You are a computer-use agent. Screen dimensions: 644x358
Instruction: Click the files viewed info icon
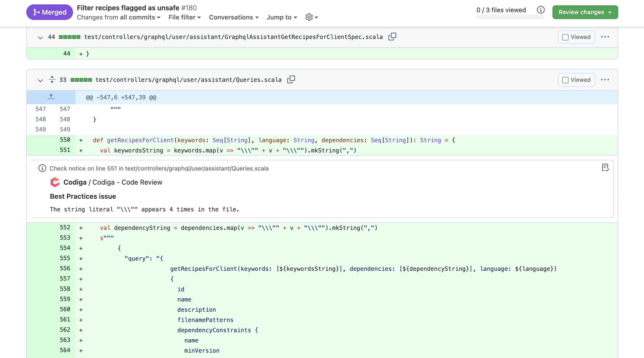(x=541, y=10)
